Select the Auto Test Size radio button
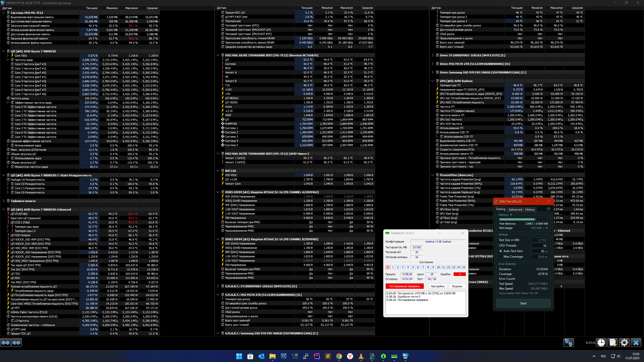The image size is (644, 362). [x=501, y=251]
